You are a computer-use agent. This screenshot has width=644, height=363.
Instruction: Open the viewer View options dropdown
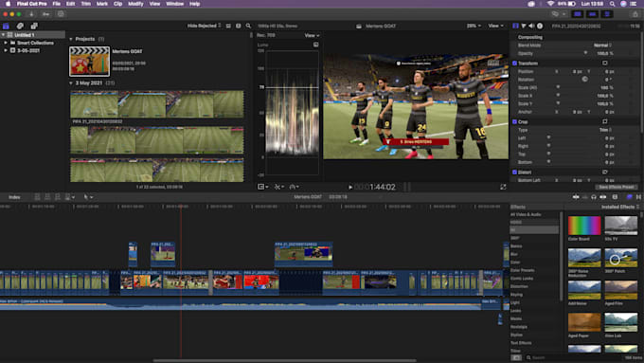(495, 26)
